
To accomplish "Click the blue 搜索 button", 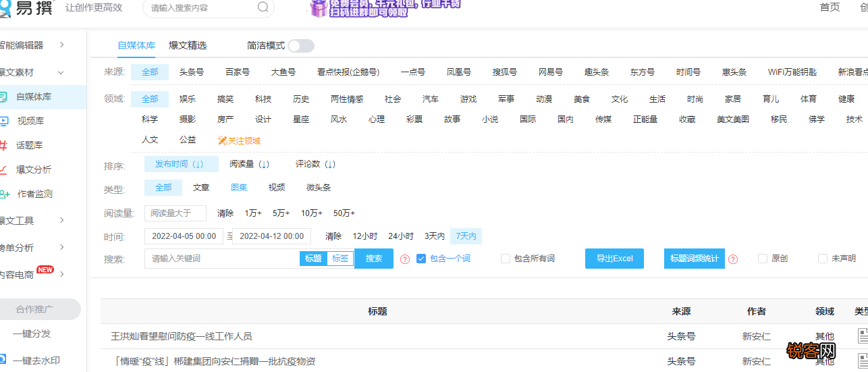I will 374,259.
